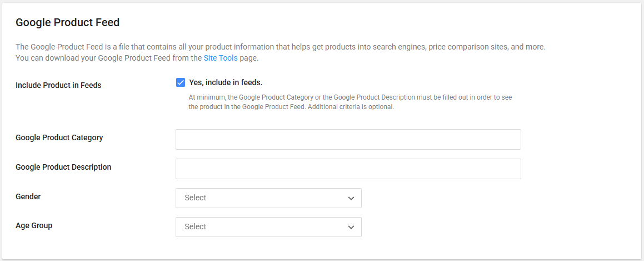Screen dimensions: 644x261
Task: Click the "At minimum" helper text below the checkbox
Action: pos(350,97)
